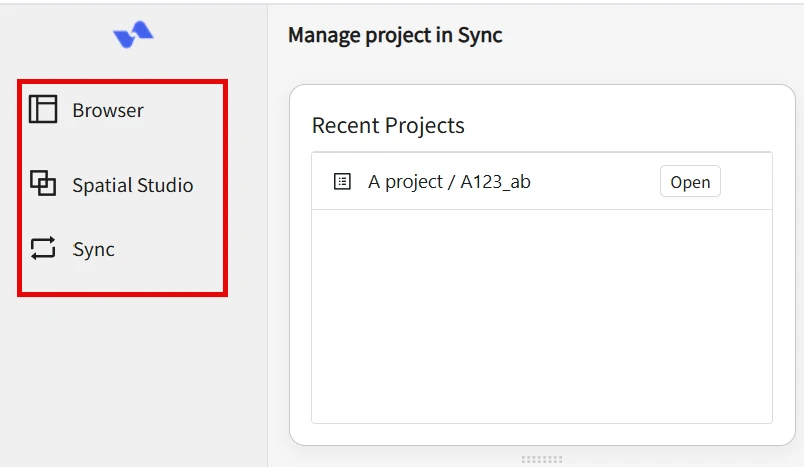Switch to the Browser menu label
The image size is (804, 467).
pos(108,110)
